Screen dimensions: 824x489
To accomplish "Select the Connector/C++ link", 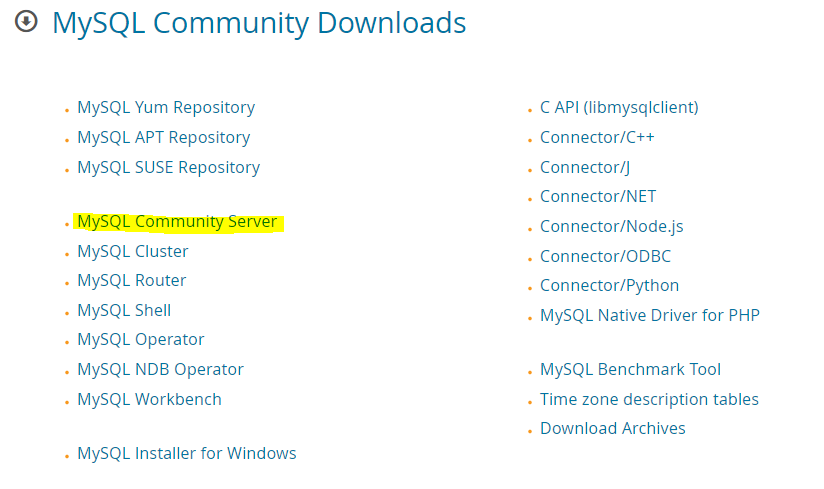I will (x=597, y=138).
